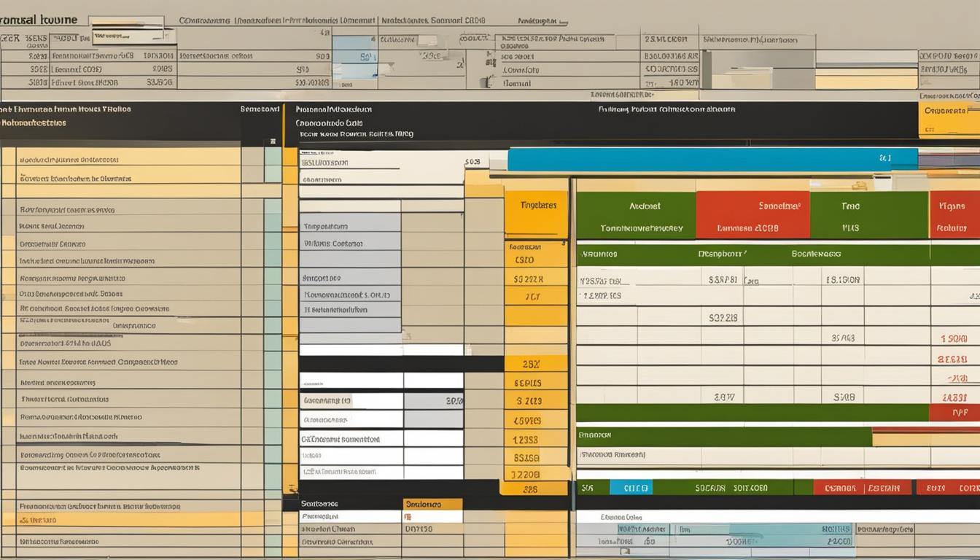Select the orange 2BX cell in the totals column
The height and width of the screenshot is (560, 980).
coord(534,363)
